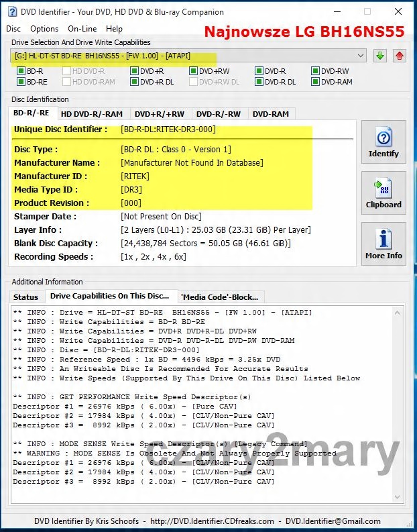Image resolution: width=417 pixels, height=532 pixels.
Task: Click the Recording Speeds value
Action: (x=154, y=257)
